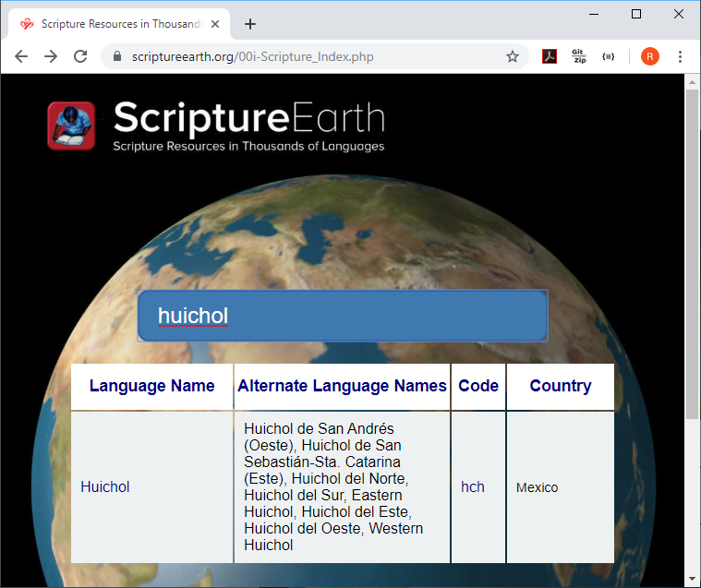Bookmark this page with the star icon

coord(513,56)
